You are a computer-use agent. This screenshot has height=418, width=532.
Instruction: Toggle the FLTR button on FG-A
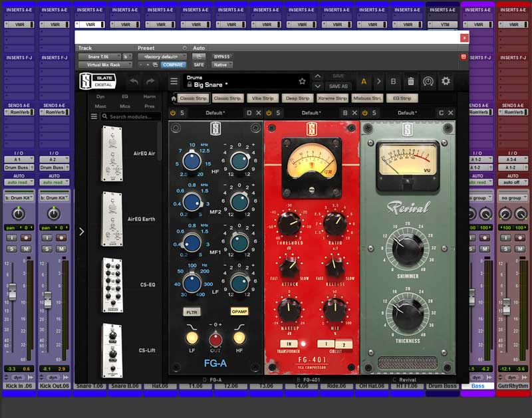(192, 312)
